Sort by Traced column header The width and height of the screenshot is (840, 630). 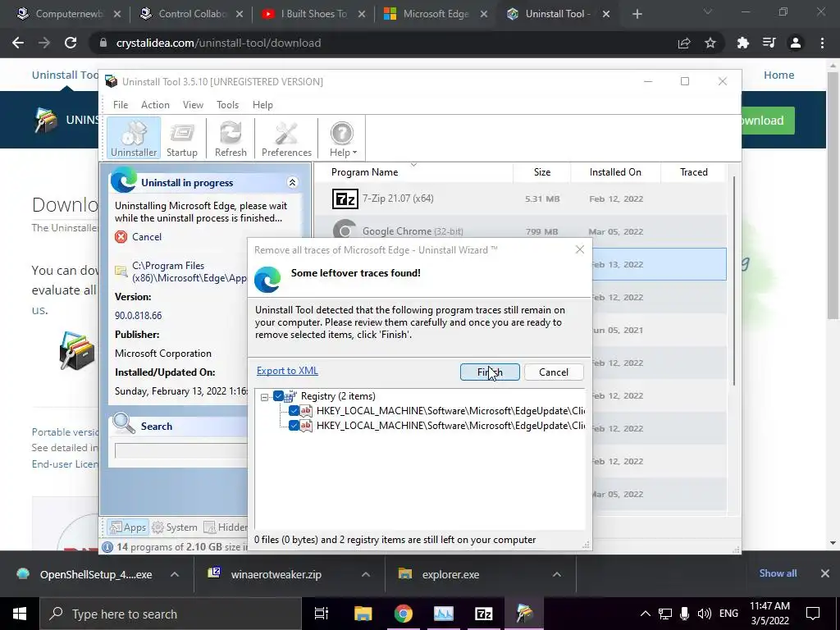(694, 172)
